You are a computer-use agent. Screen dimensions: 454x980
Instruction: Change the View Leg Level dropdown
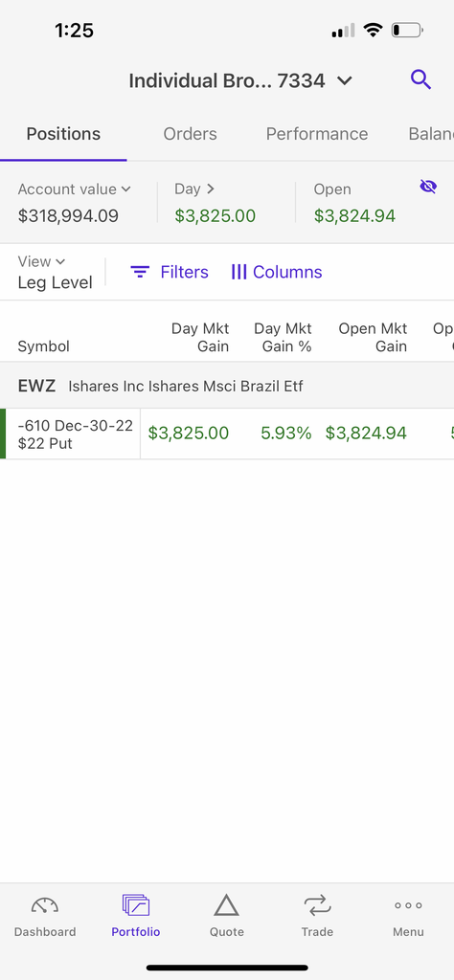tap(55, 273)
